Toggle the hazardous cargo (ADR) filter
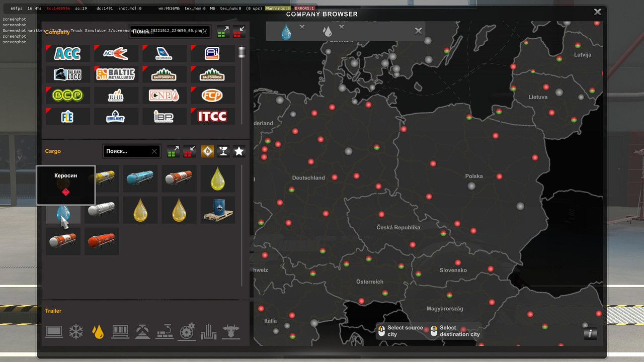Screen dimensions: 644x362 point(207,151)
